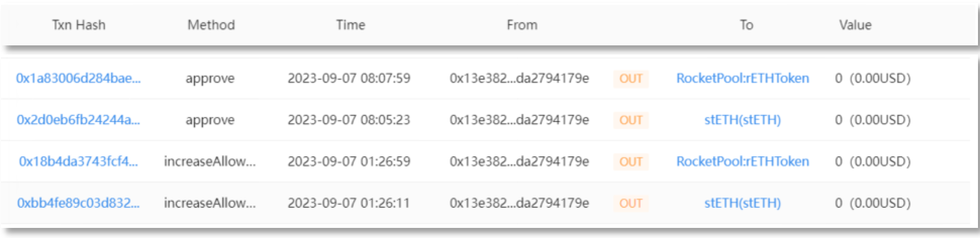Open transaction hash 0x18b4da3743fcf4...
The width and height of the screenshot is (980, 238).
(x=78, y=161)
